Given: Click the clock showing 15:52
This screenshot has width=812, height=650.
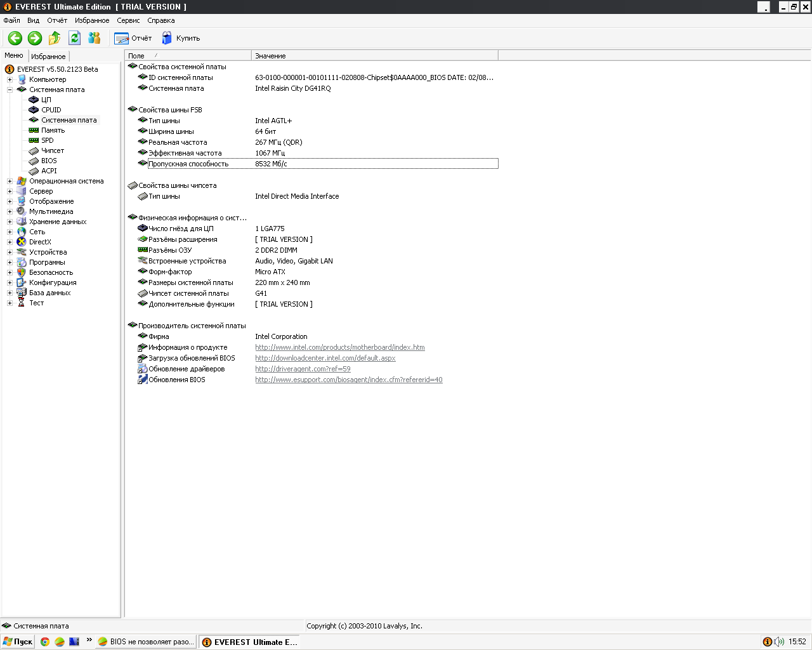Looking at the screenshot, I should [797, 642].
